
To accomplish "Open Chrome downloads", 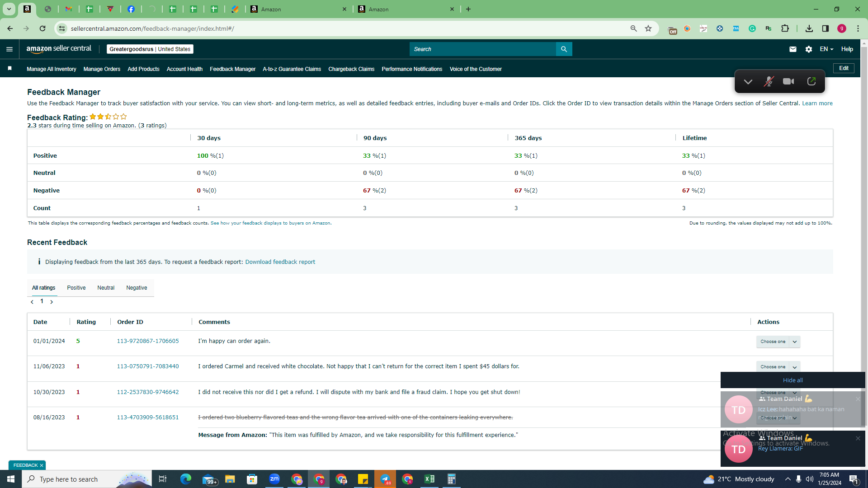I will 809,28.
